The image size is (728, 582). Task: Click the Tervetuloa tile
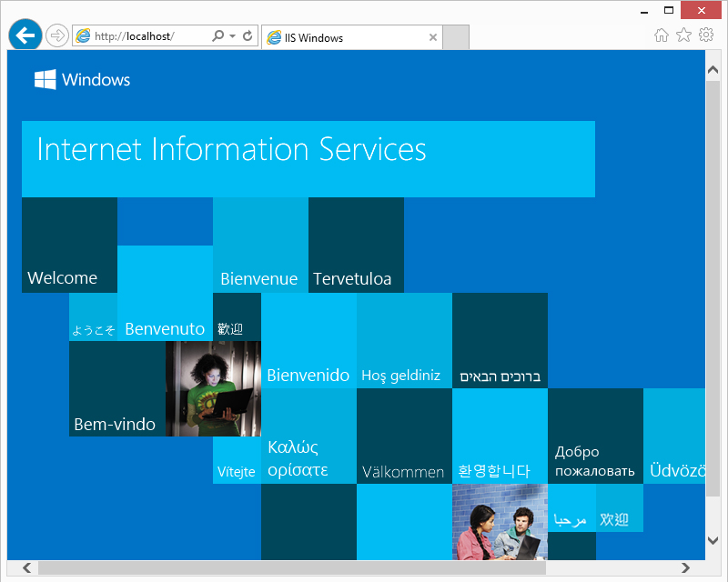(x=356, y=245)
